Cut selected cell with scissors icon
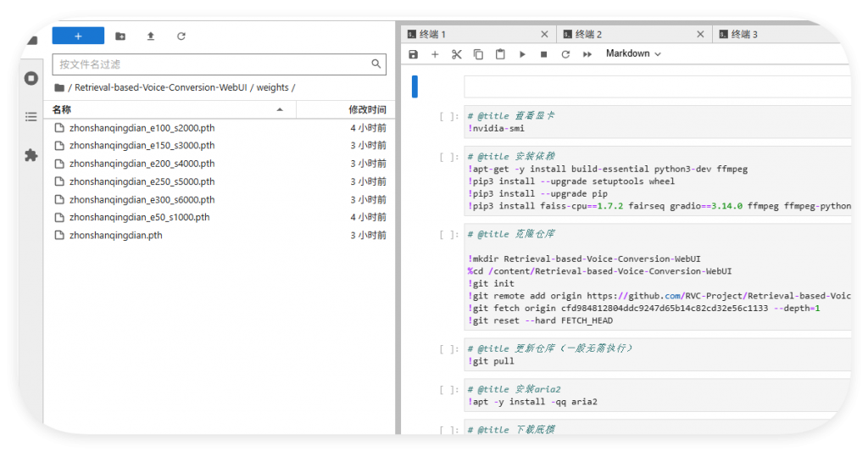Screen dimensions: 868x451 point(456,54)
